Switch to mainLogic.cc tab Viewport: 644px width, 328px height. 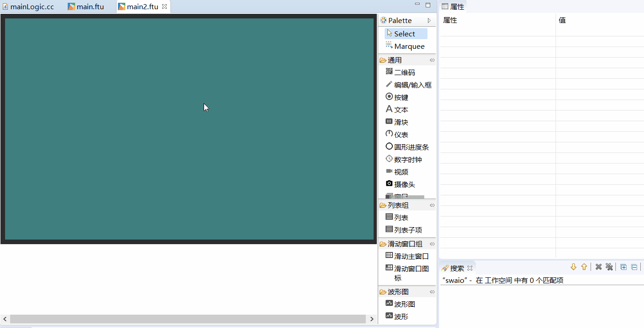(29, 6)
